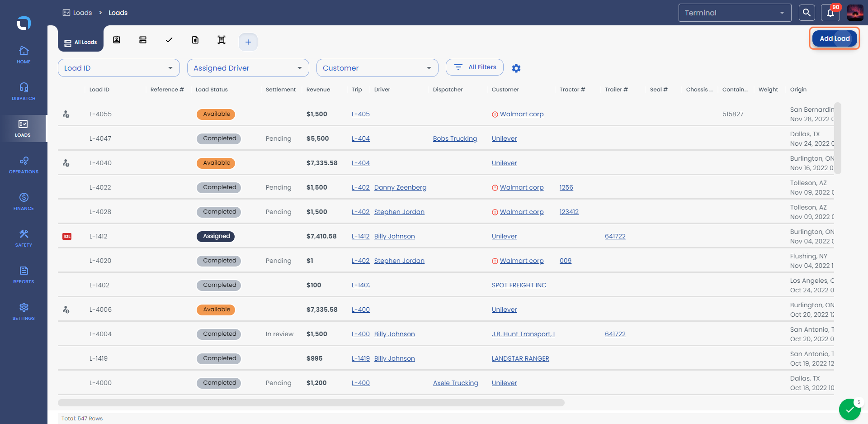Click the IDL badge on row L-1412

(x=67, y=236)
